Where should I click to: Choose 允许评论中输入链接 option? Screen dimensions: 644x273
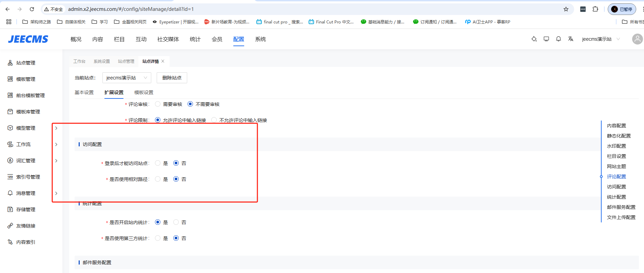158,120
